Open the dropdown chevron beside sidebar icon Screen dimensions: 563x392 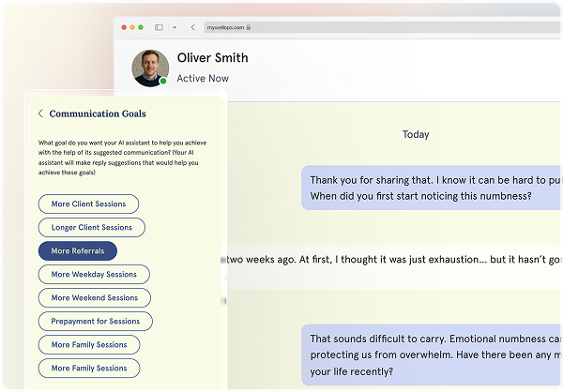point(174,27)
